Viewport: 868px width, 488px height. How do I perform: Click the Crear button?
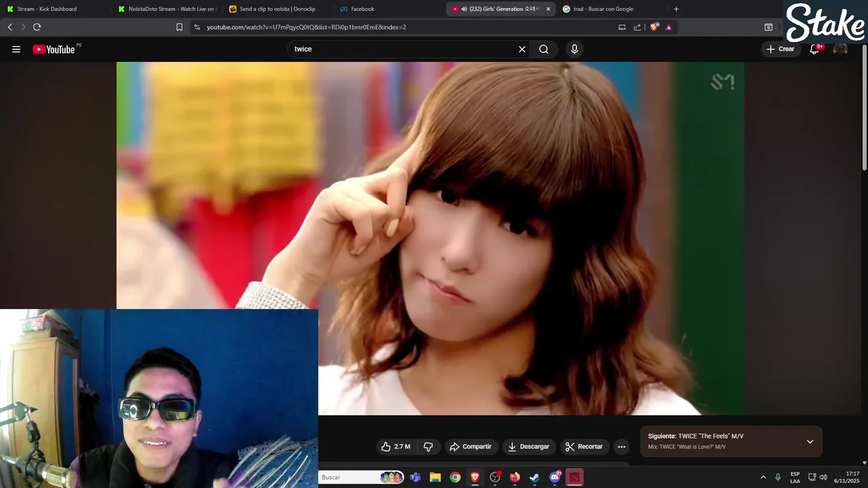coord(780,49)
